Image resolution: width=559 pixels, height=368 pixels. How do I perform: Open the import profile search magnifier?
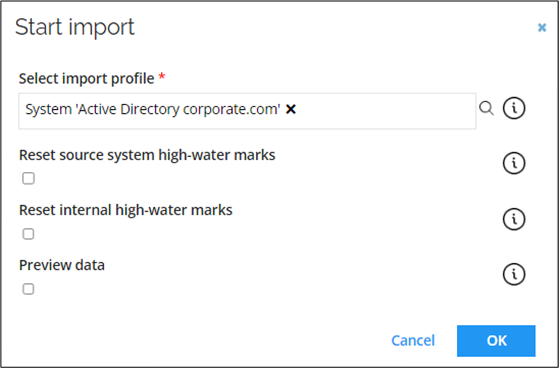486,108
